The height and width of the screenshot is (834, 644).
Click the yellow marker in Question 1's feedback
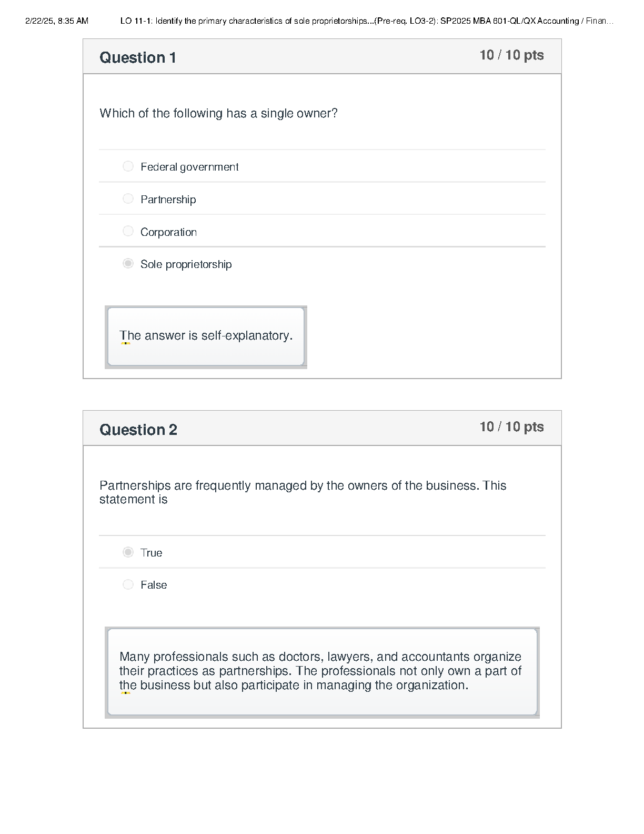click(126, 343)
